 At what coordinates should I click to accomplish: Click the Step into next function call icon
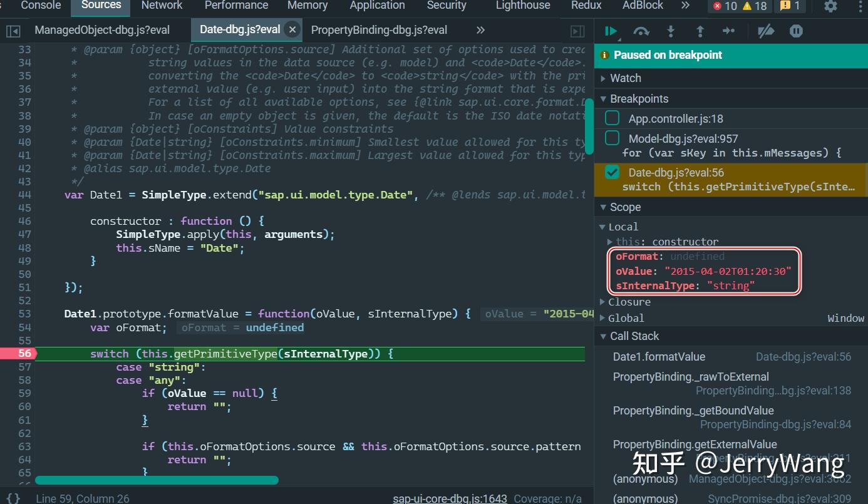[x=670, y=31]
